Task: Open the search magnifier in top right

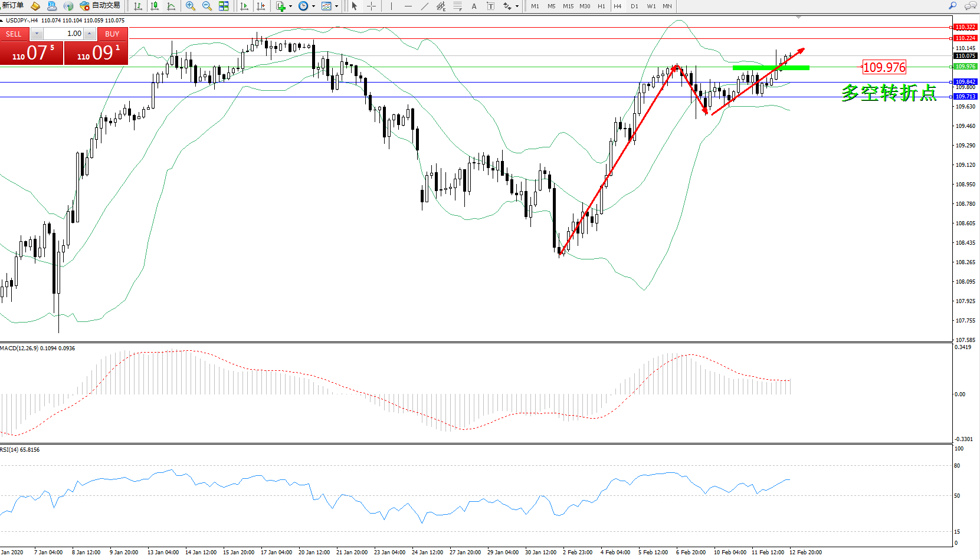Action: click(x=952, y=6)
